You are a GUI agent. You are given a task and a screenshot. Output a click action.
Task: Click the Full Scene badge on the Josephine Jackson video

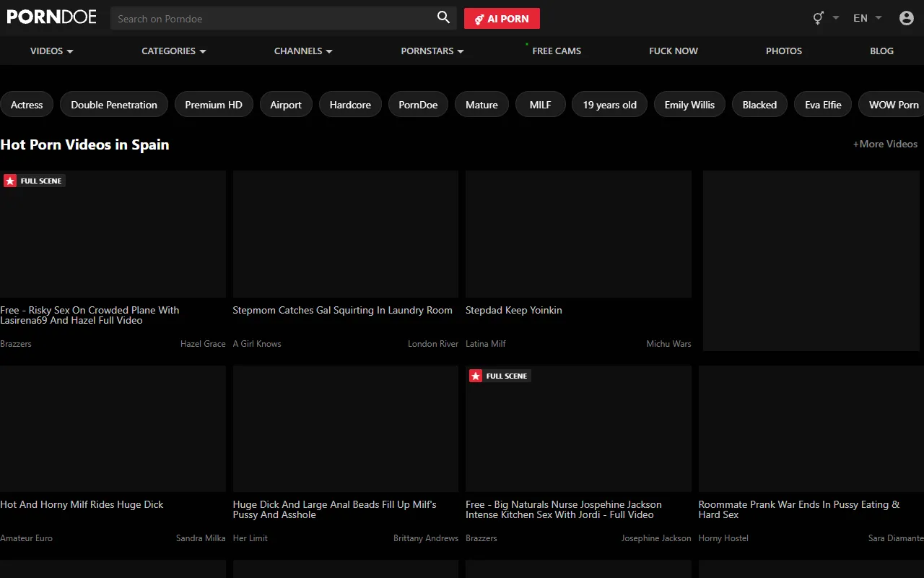(x=500, y=376)
